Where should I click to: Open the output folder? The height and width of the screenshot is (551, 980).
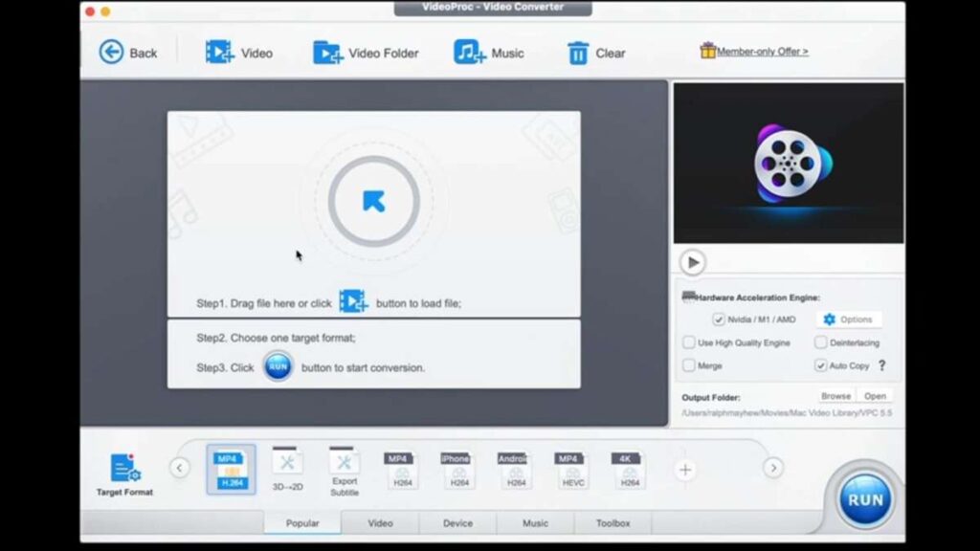(x=875, y=396)
